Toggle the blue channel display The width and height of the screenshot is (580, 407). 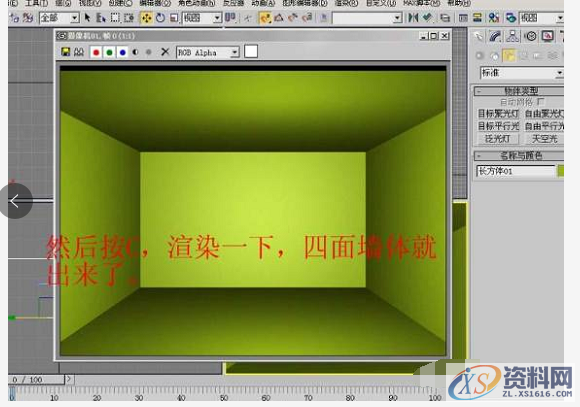(x=123, y=53)
